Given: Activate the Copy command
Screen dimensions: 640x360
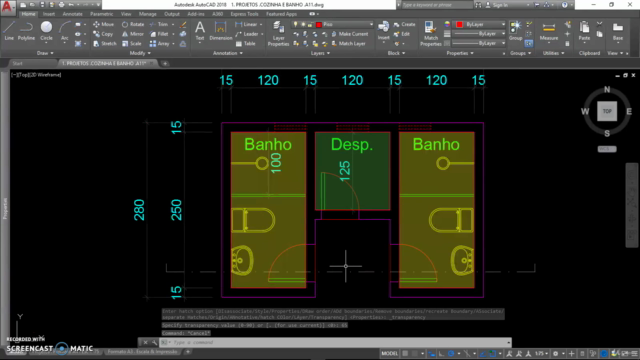Looking at the screenshot, I should tap(103, 34).
